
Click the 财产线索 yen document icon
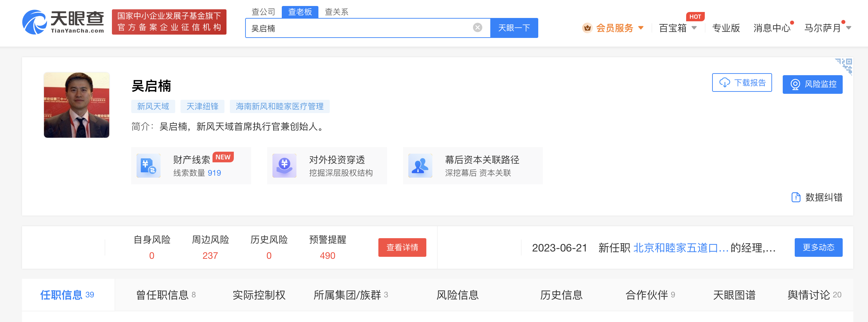[148, 166]
